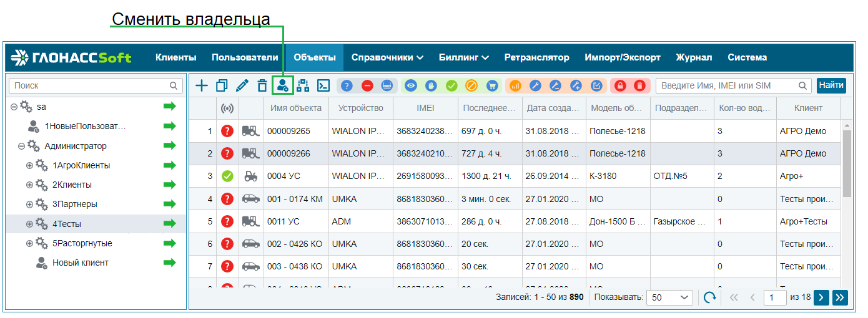The width and height of the screenshot is (868, 318).
Task: Click the plus icon to add object
Action: point(201,86)
